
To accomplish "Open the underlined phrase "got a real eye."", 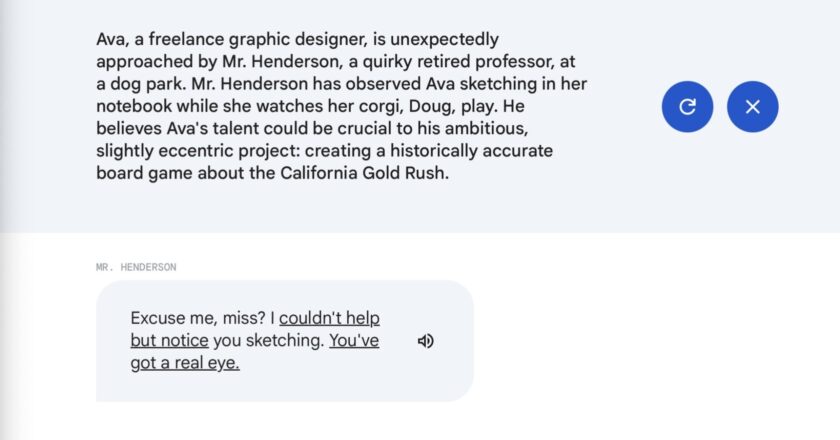I will point(185,363).
